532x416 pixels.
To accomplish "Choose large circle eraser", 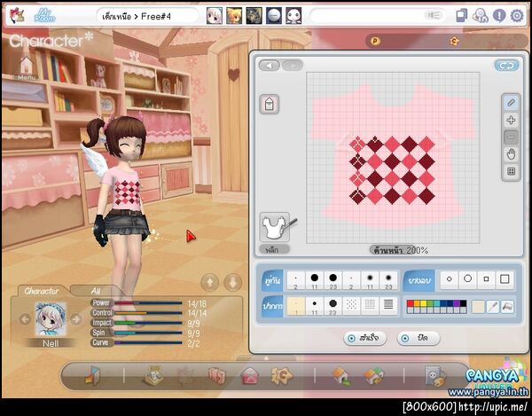I will (x=468, y=279).
